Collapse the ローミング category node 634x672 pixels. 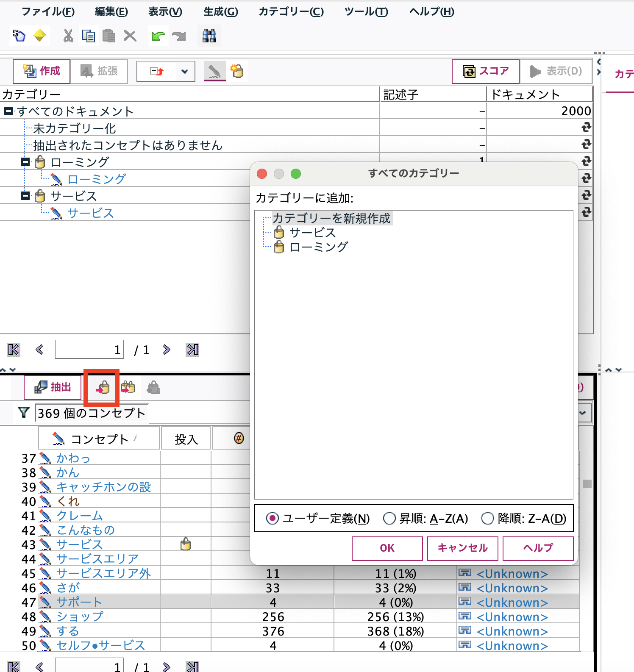(26, 162)
